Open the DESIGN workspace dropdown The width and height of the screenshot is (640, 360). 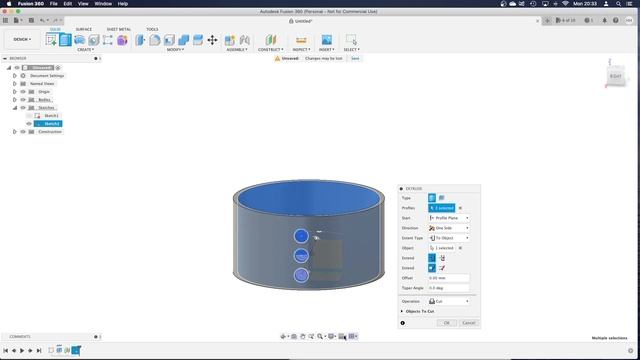point(22,40)
